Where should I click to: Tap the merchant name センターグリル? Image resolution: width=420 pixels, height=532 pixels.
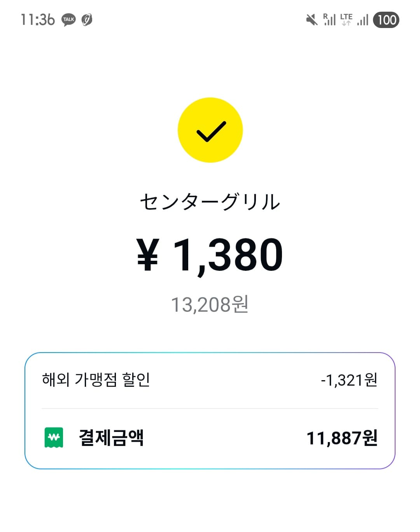(210, 202)
